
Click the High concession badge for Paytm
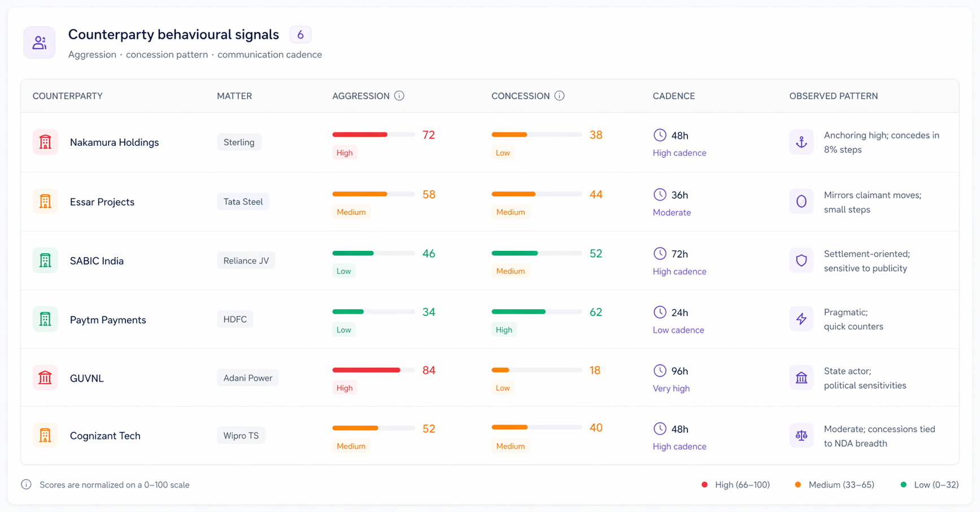504,330
